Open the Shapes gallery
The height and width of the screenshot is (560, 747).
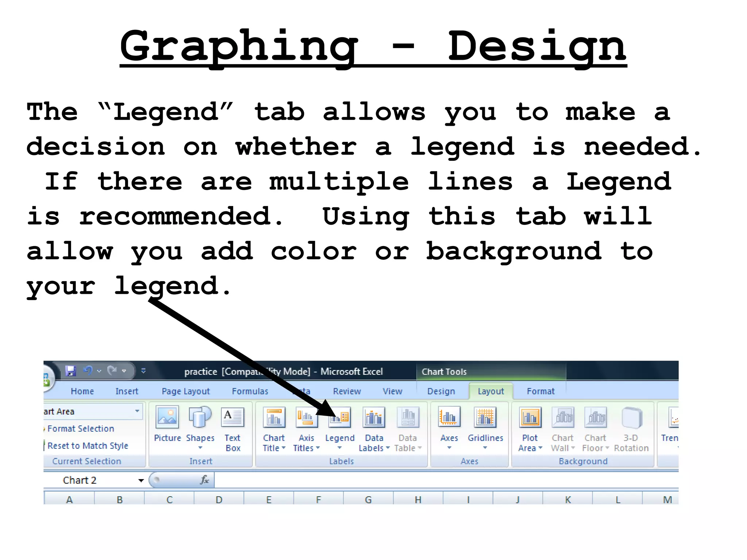(x=200, y=428)
